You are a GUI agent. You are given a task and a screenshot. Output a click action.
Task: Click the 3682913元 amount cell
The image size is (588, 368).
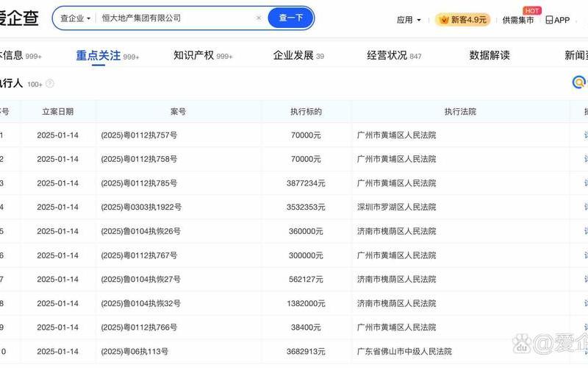306,352
